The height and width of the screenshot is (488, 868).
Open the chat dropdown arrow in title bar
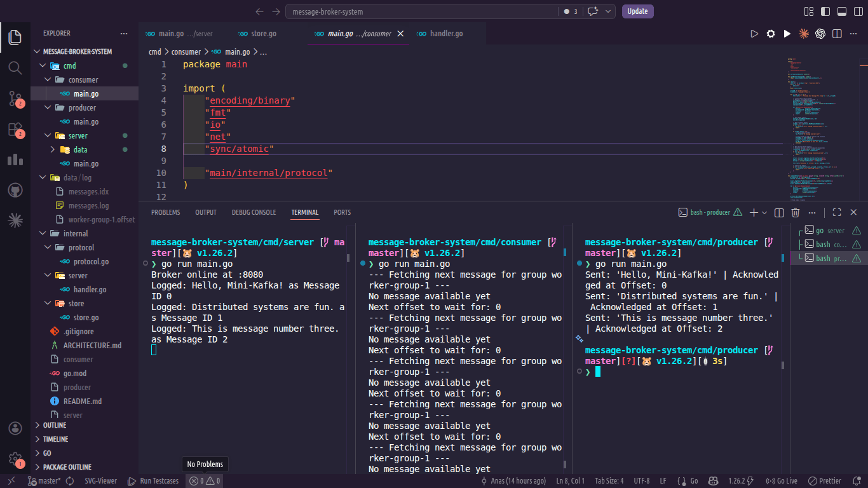pyautogui.click(x=609, y=11)
